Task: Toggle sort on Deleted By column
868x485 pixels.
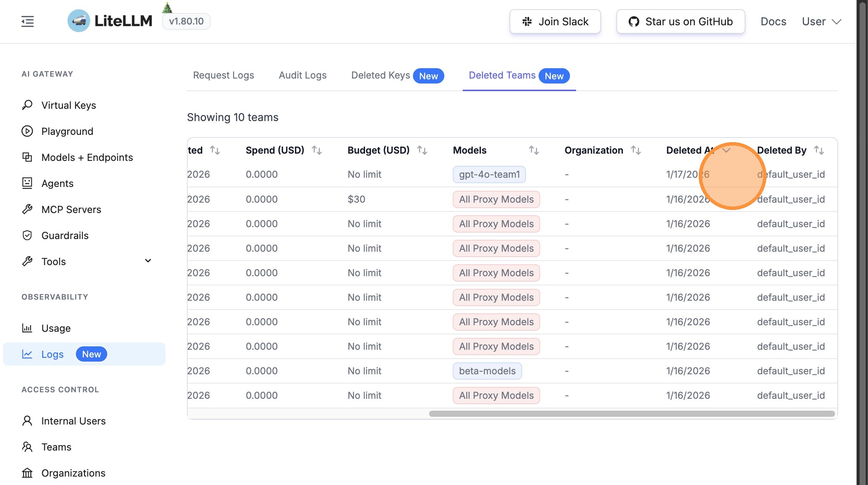Action: coord(819,150)
